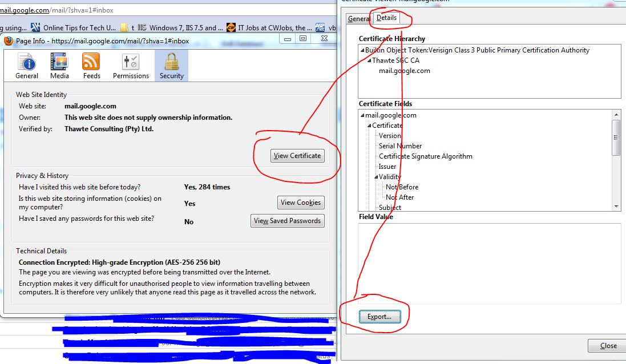Switch to the Details tab in Certificate Viewer
This screenshot has height=364, width=626.
pos(386,18)
